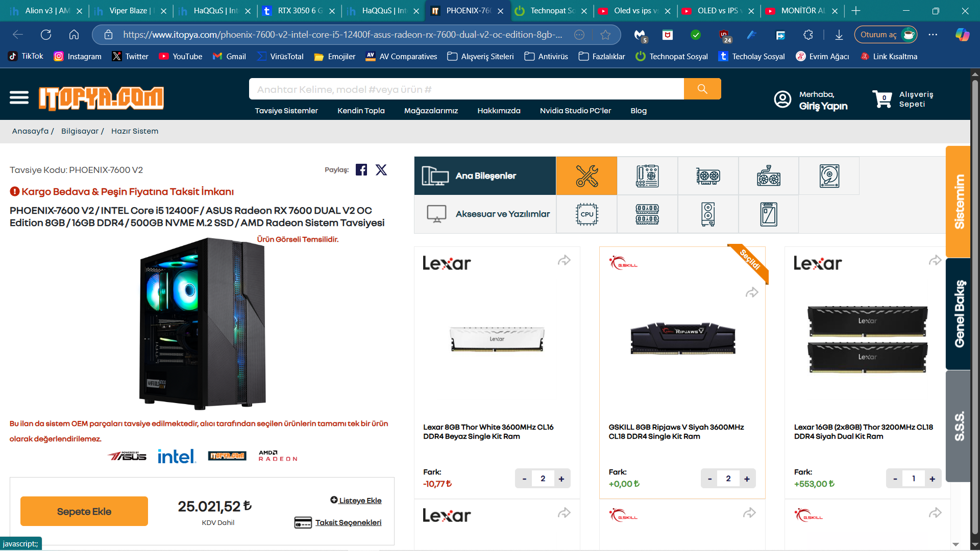Share product on Facebook
Image resolution: width=980 pixels, height=551 pixels.
click(x=361, y=170)
